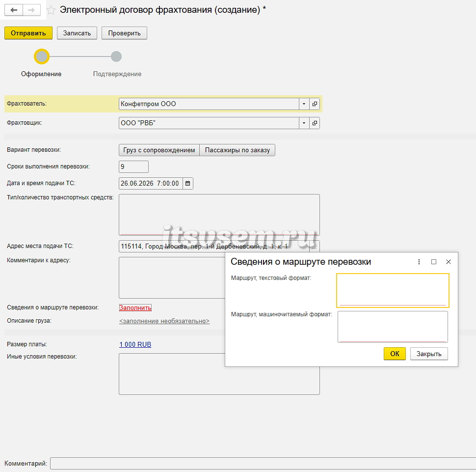Edit the Сроки выполнения перевозки value 9
The width and height of the screenshot is (476, 472).
coord(133,167)
